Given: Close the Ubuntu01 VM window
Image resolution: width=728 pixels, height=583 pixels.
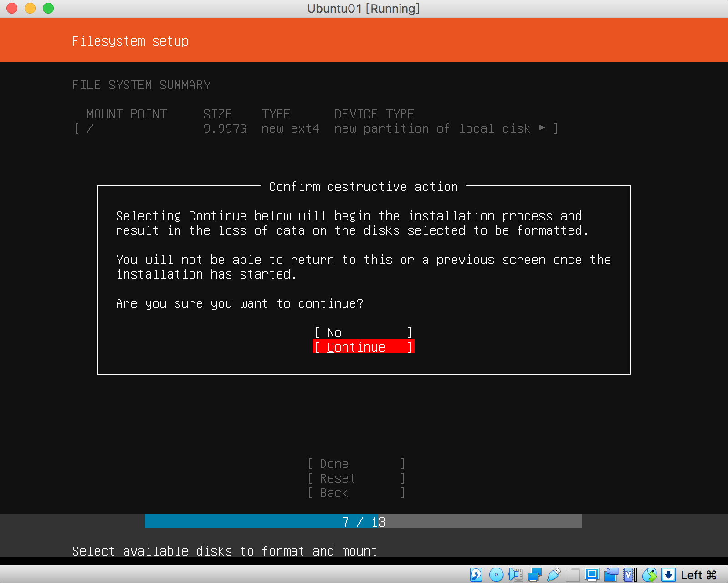Looking at the screenshot, I should pyautogui.click(x=12, y=8).
